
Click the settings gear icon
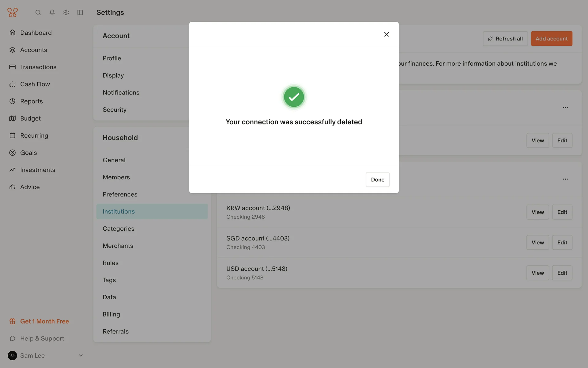[66, 13]
